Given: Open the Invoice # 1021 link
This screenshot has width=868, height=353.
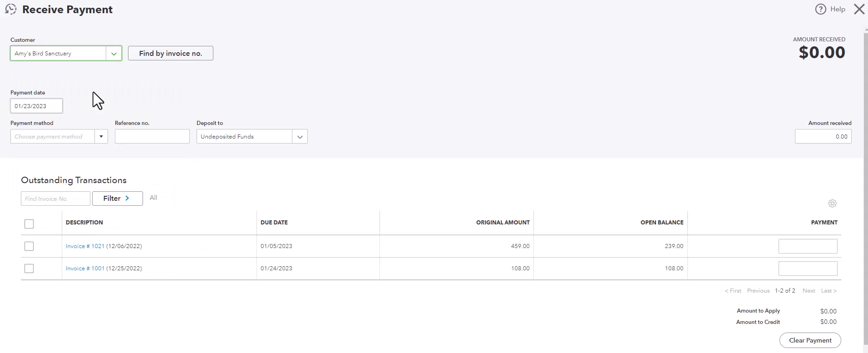Looking at the screenshot, I should (85, 246).
